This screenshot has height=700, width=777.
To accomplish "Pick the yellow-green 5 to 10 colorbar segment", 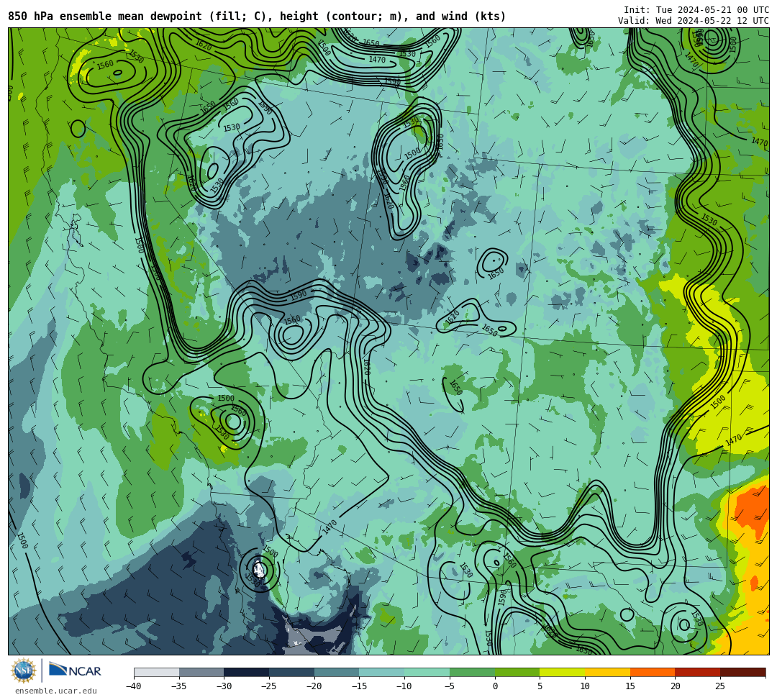I will pyautogui.click(x=562, y=672).
